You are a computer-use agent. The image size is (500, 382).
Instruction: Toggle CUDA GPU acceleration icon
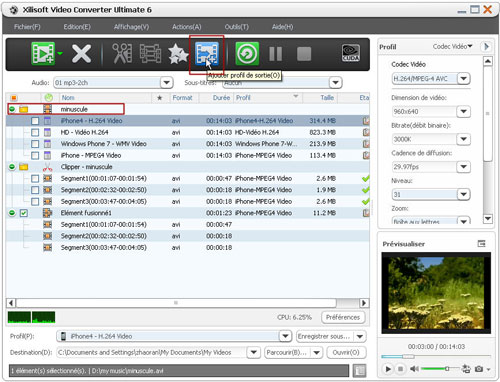coord(351,53)
